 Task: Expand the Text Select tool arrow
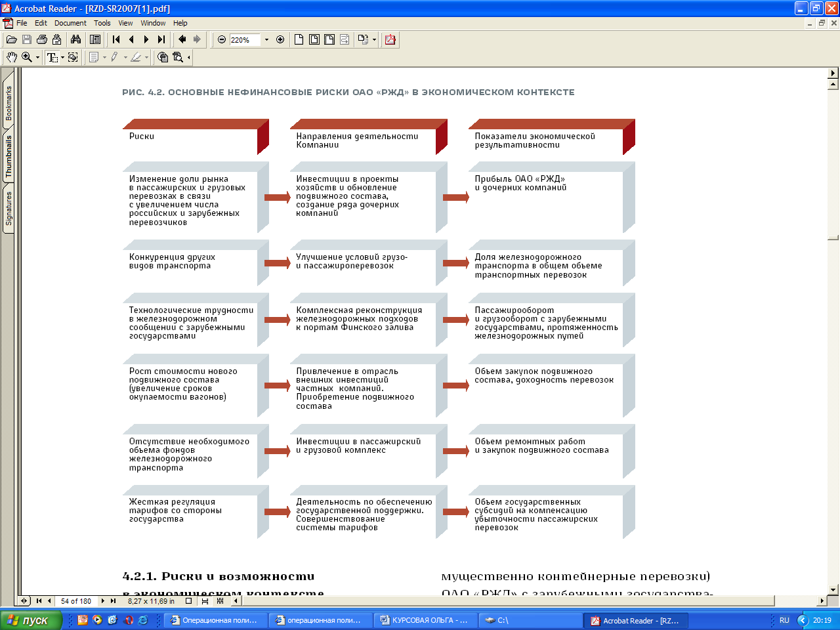pos(62,58)
